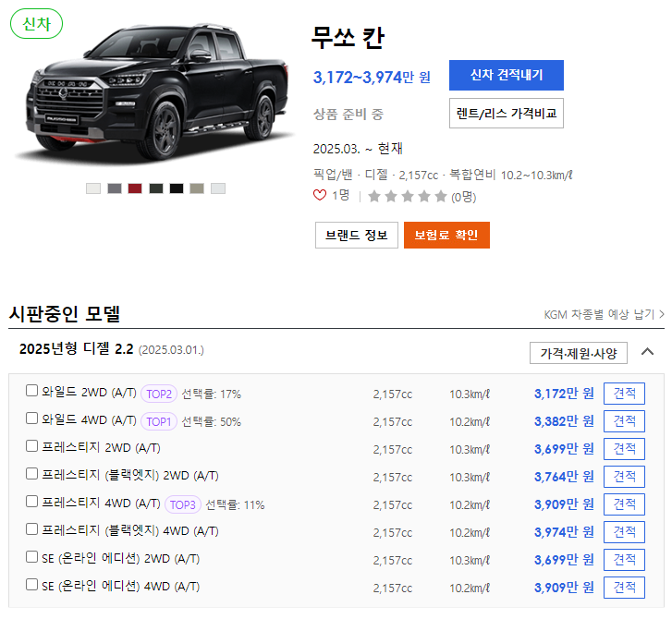Viewport: 672px width, 619px height.
Task: Select the gray color swatch
Action: 115,188
